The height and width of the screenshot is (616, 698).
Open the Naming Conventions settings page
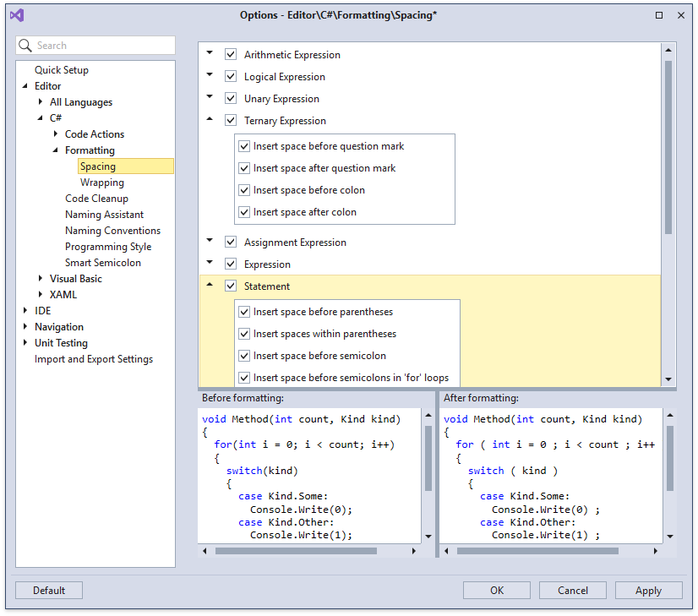(x=112, y=230)
